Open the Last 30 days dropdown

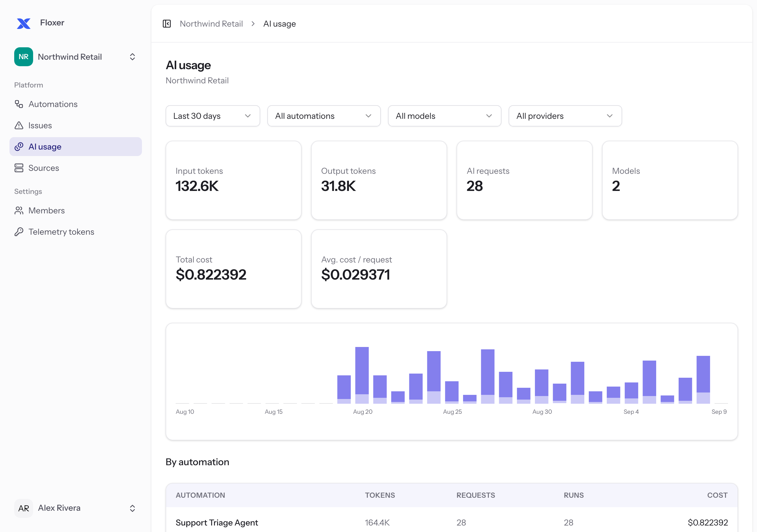(213, 116)
